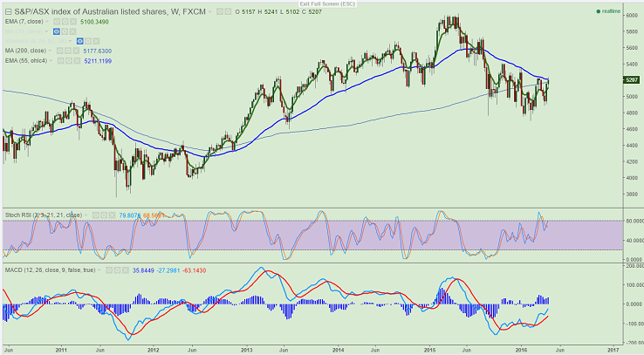Click the 2016 label on the time axis

[x=521, y=350]
